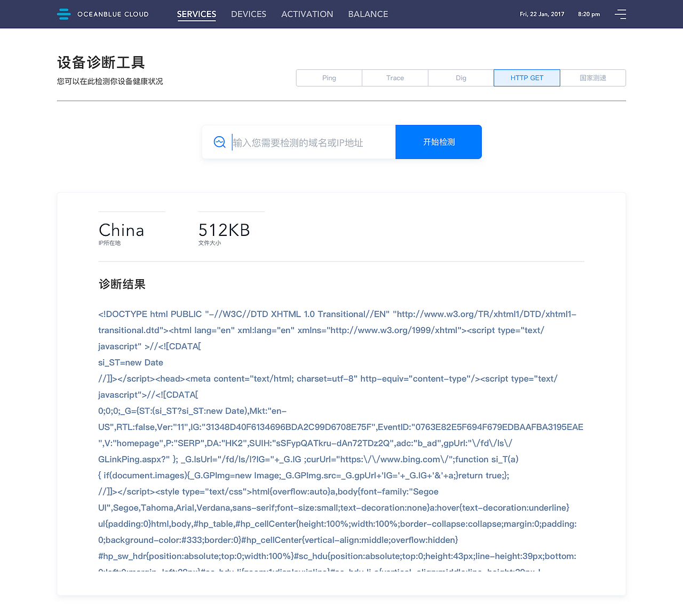Click the 开始检测 button

pos(439,142)
